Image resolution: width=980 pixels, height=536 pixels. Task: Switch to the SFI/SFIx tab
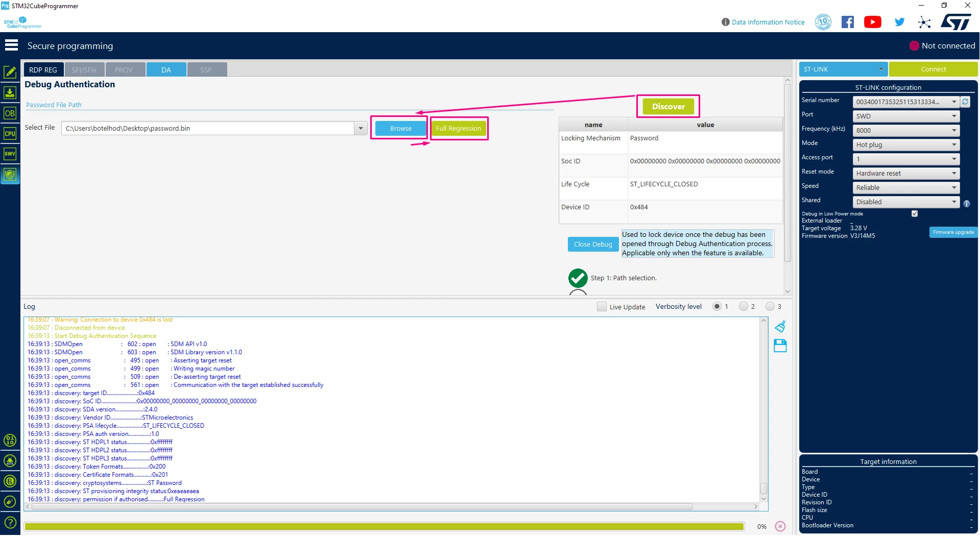[84, 69]
